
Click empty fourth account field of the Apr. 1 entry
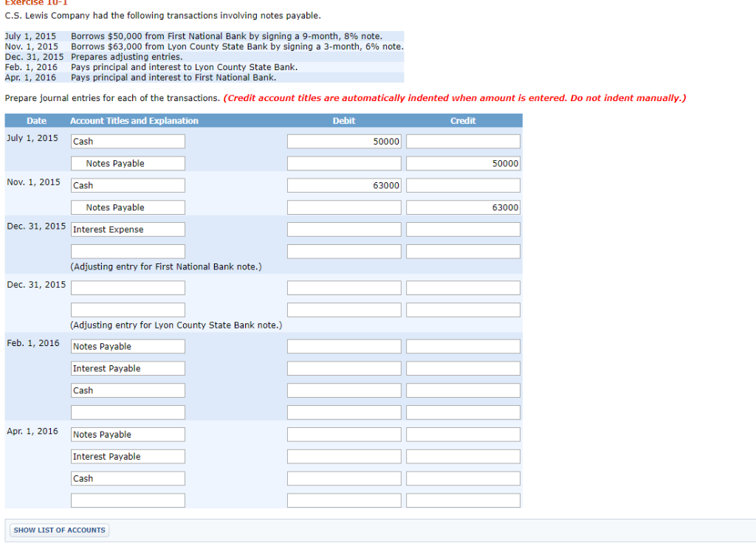click(x=128, y=501)
